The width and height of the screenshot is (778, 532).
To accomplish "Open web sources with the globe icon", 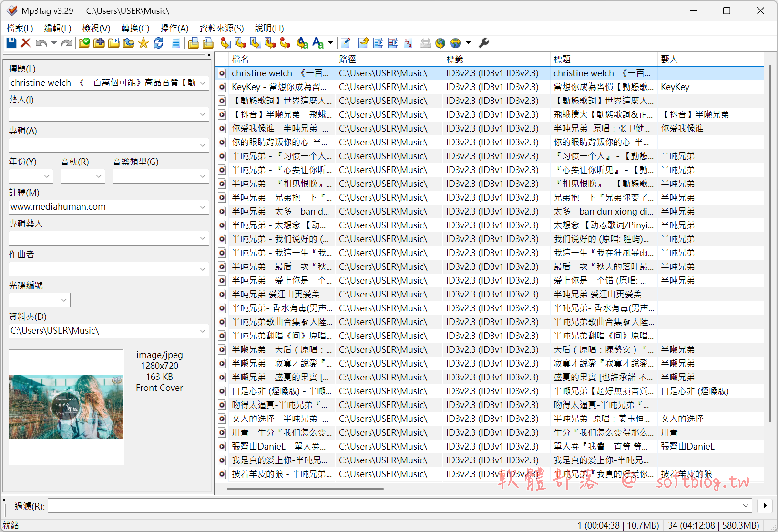I will 440,43.
